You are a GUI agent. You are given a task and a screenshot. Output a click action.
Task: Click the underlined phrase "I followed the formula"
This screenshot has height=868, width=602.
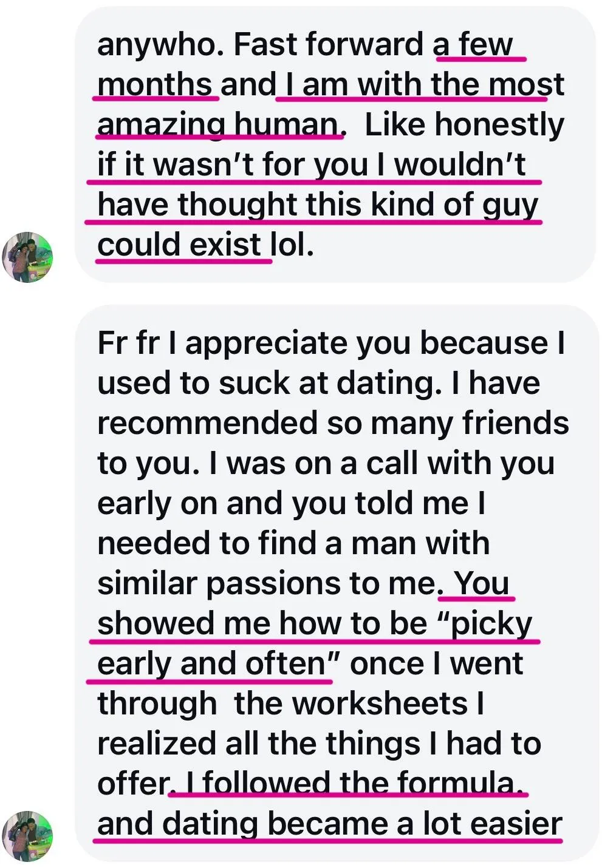point(349,783)
